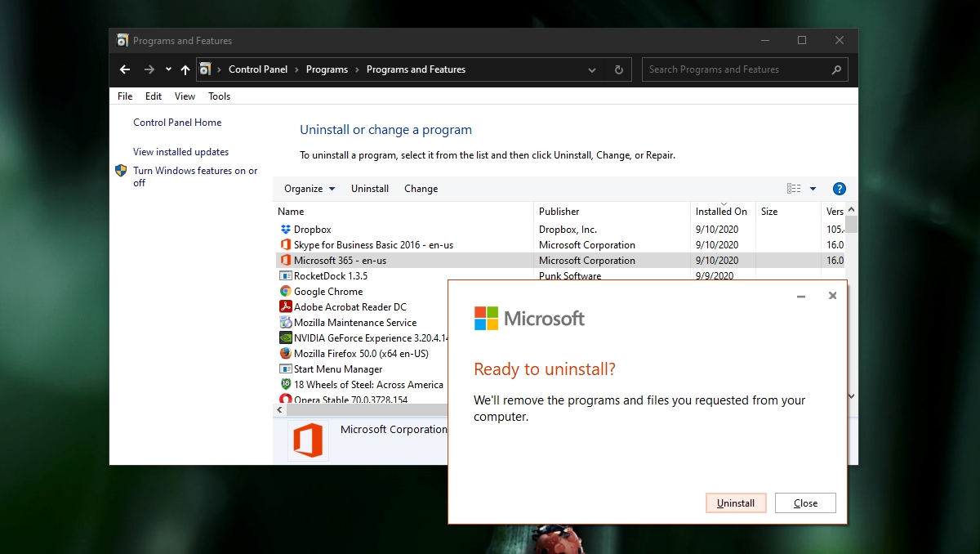
Task: Click the Change toolbar command
Action: pos(421,189)
